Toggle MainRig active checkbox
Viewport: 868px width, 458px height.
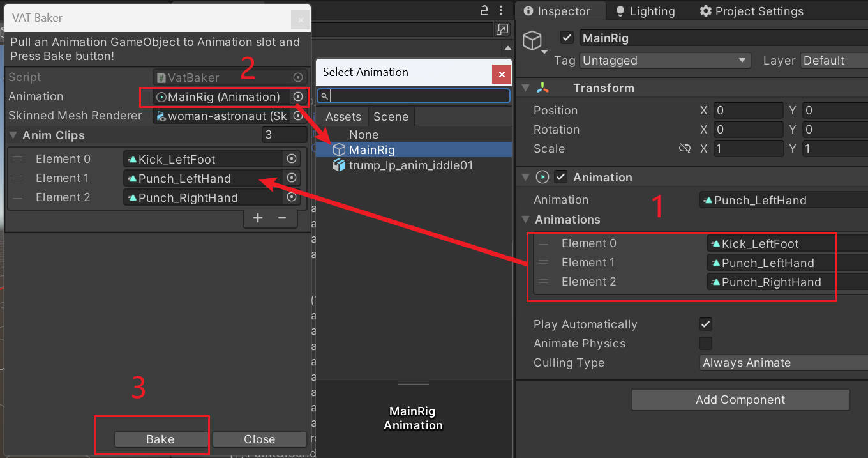[x=567, y=38]
